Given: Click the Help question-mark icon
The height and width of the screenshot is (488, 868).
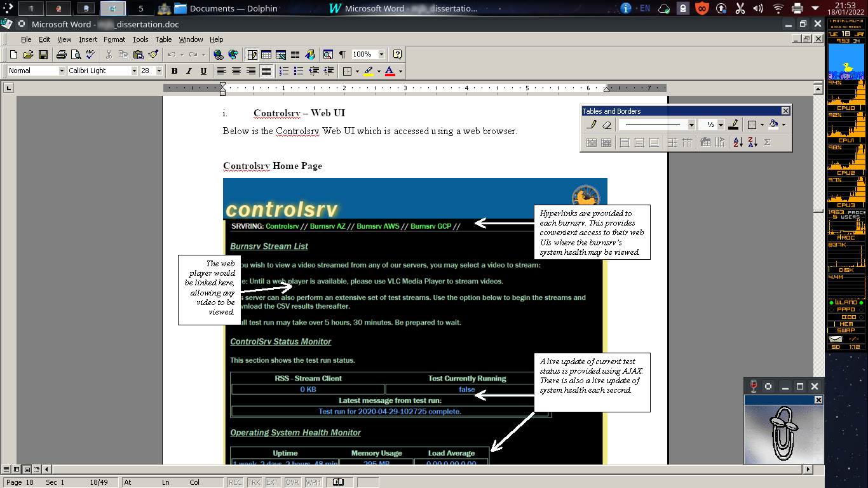Looking at the screenshot, I should coord(397,55).
